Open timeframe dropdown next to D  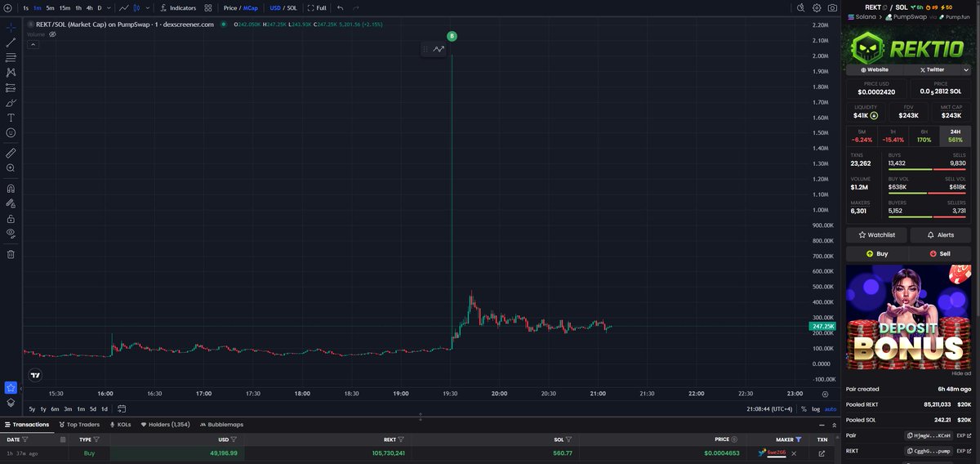coord(109,7)
